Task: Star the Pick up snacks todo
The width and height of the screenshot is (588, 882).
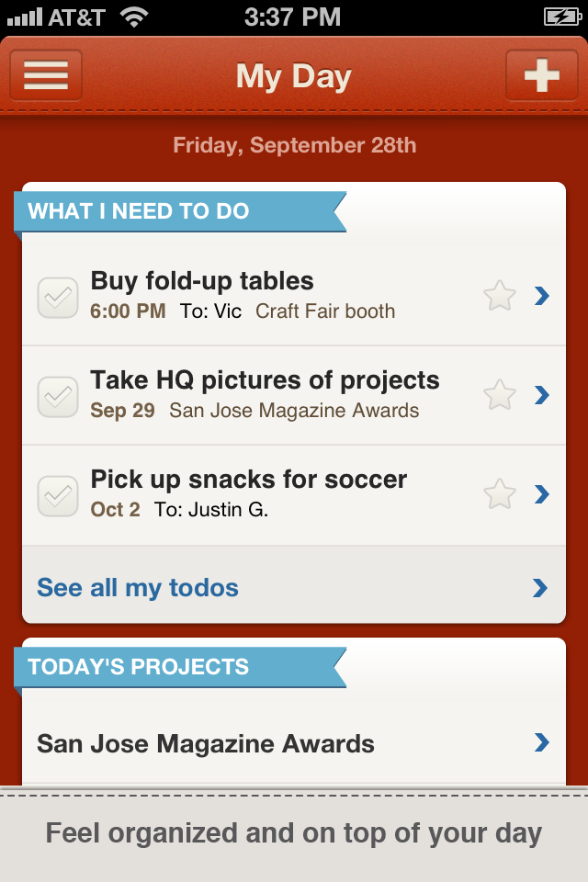Action: [500, 494]
